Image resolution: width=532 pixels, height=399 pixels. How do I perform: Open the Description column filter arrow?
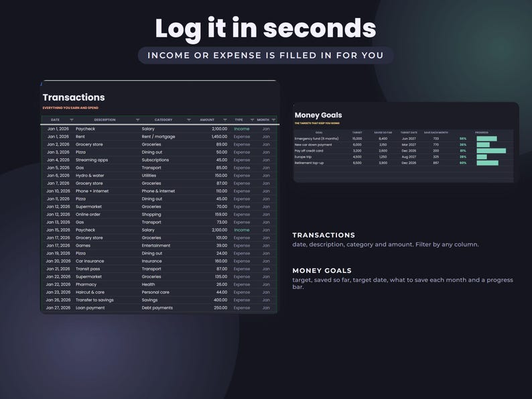pos(137,120)
